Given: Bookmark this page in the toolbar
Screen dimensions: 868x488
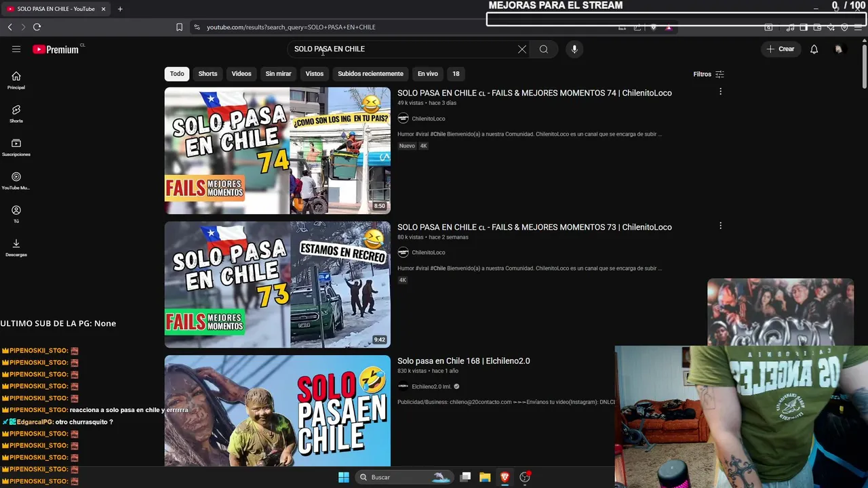Looking at the screenshot, I should coord(179,27).
